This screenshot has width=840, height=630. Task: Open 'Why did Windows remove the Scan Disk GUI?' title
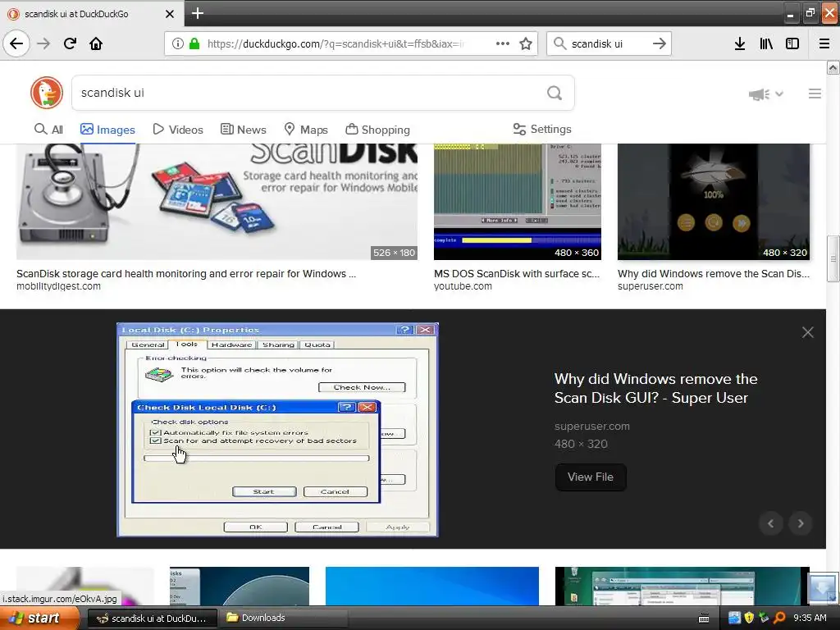coord(655,388)
